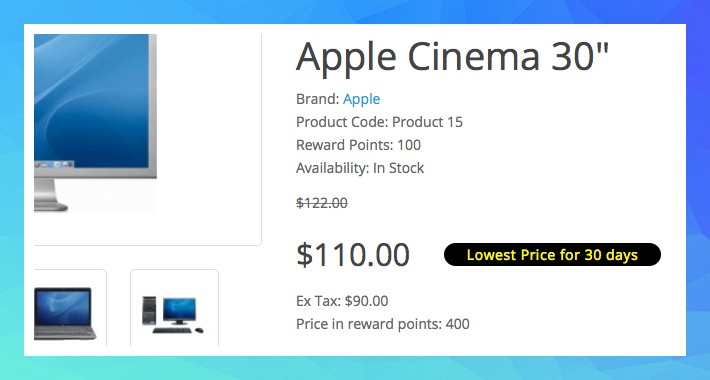This screenshot has width=710, height=380.
Task: Click the dock icons on the monitor screen
Action: (54, 164)
